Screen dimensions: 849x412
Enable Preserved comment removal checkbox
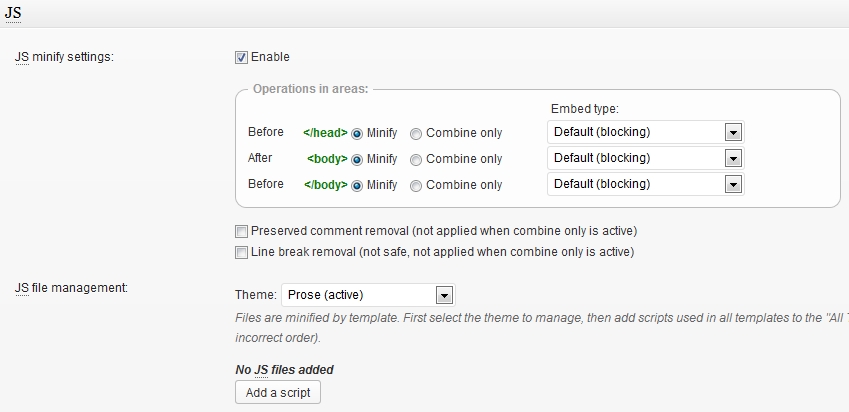click(x=241, y=231)
